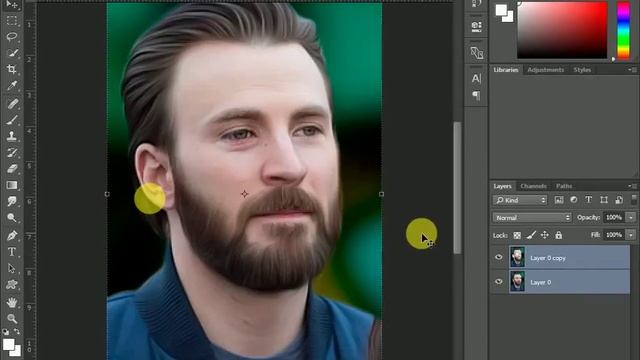
Task: Select the Zoom tool in toolbar
Action: click(x=12, y=318)
